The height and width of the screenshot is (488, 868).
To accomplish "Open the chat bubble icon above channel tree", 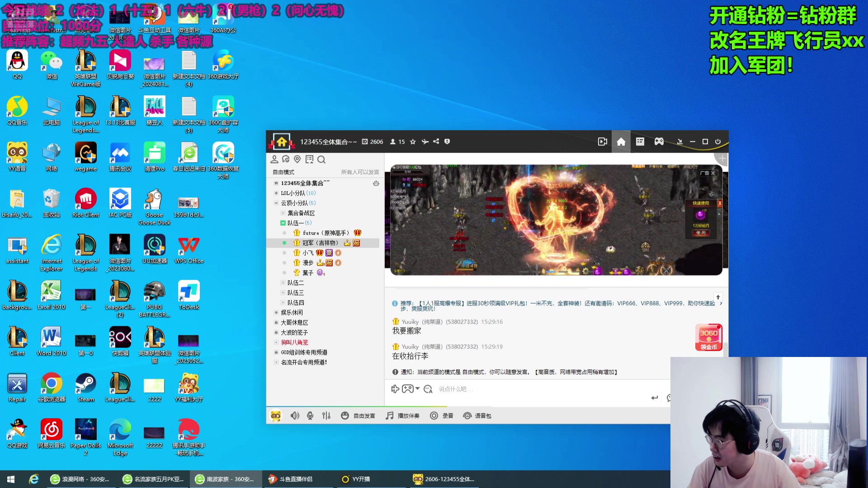I will pyautogui.click(x=286, y=159).
